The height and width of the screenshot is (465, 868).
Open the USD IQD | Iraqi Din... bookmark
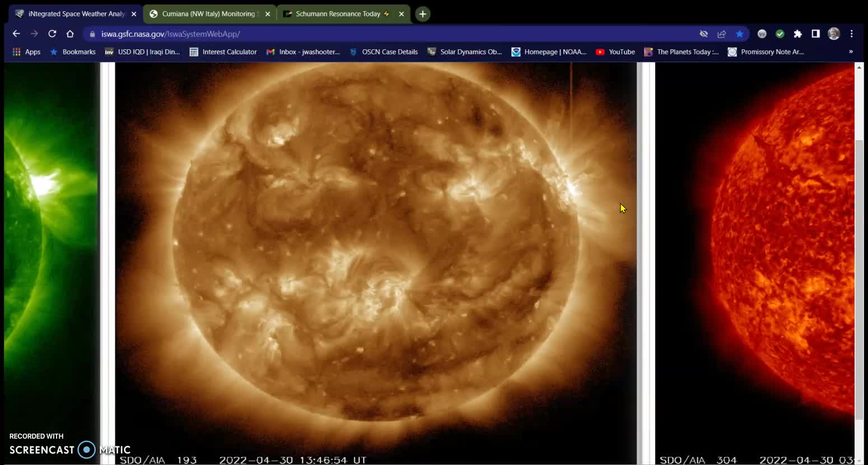tap(143, 52)
